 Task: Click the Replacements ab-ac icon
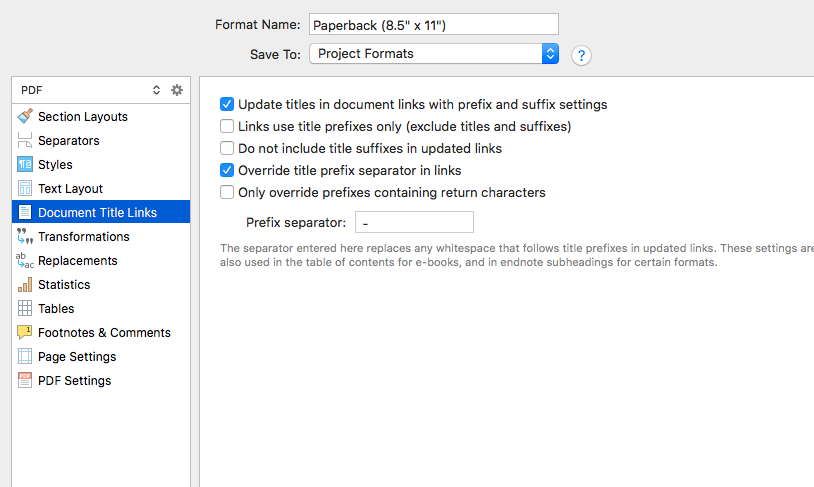click(x=25, y=261)
